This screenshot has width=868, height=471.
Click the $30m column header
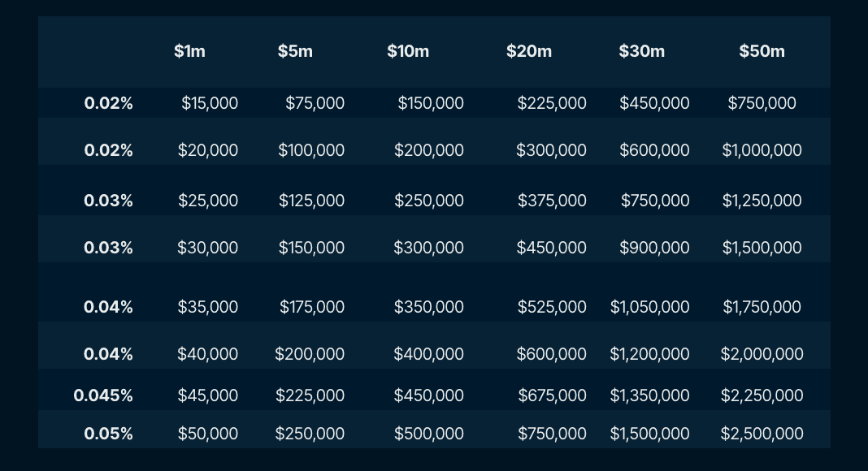[x=642, y=51]
